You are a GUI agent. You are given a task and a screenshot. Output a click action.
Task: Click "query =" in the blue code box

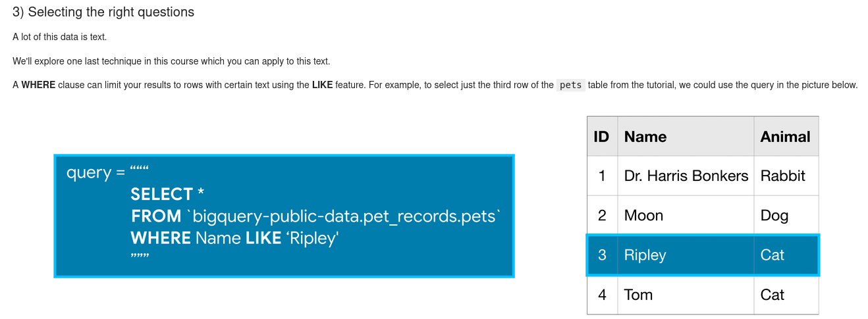(95, 172)
